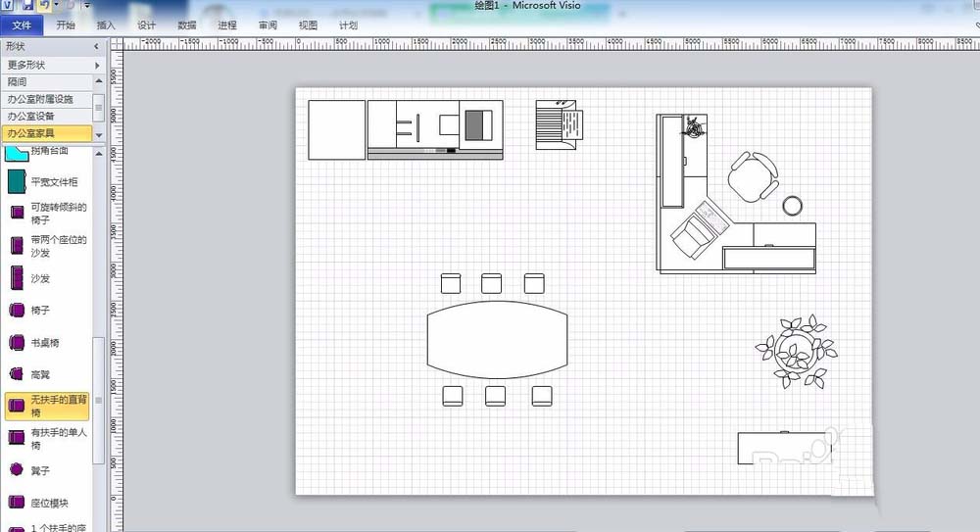980x532 pixels.
Task: Select the 椅子 shape icon
Action: pyautogui.click(x=17, y=310)
